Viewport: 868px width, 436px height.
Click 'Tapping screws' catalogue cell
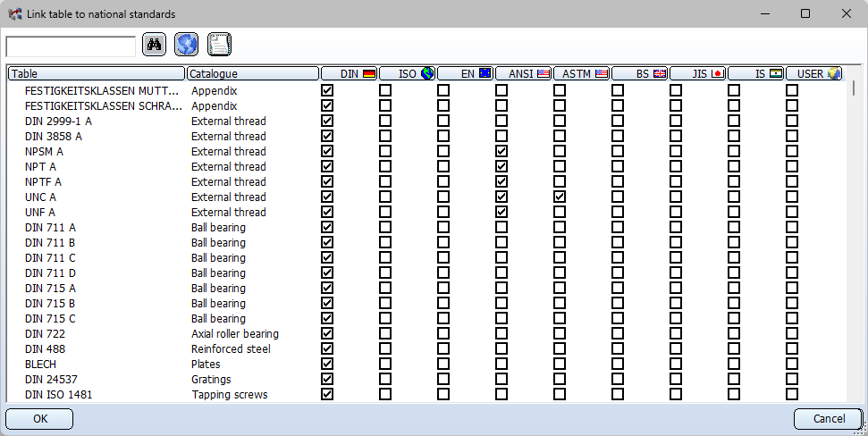pos(230,395)
